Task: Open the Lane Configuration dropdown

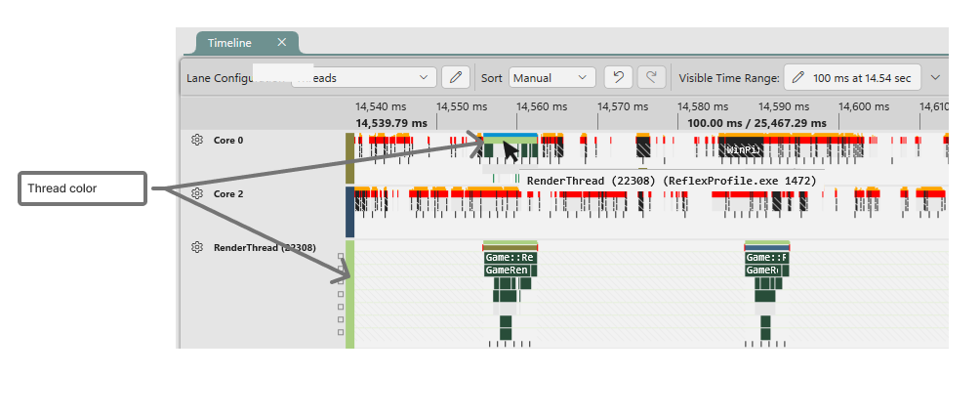Action: 364,78
